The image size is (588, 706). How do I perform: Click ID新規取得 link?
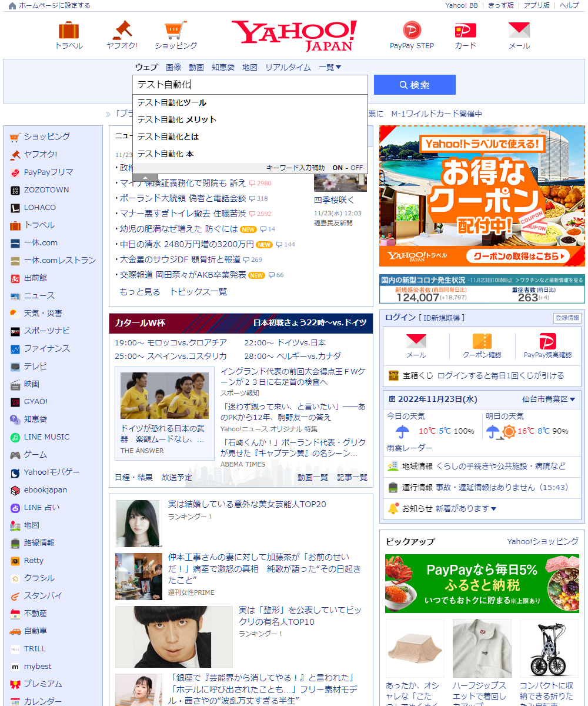tap(442, 318)
